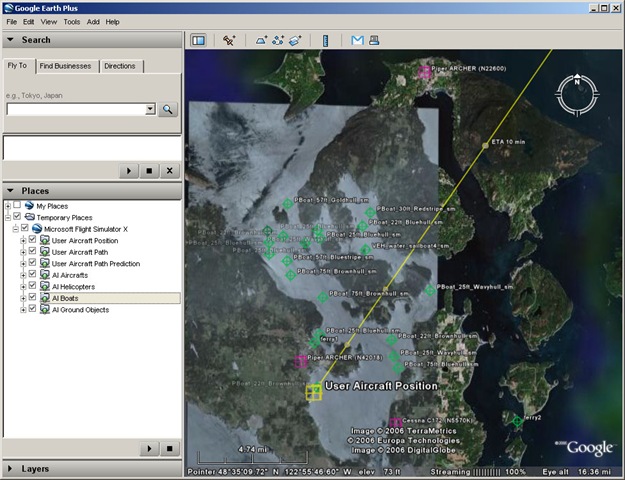Collapse the Search panel triangle
Viewport: 625px width, 480px height.
point(10,40)
